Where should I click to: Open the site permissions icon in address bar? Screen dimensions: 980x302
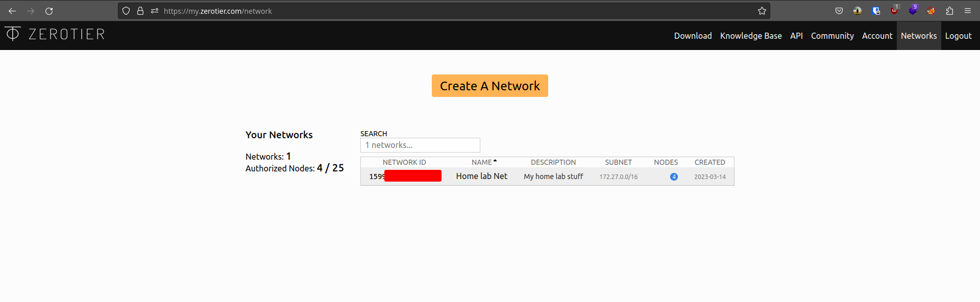point(155,11)
